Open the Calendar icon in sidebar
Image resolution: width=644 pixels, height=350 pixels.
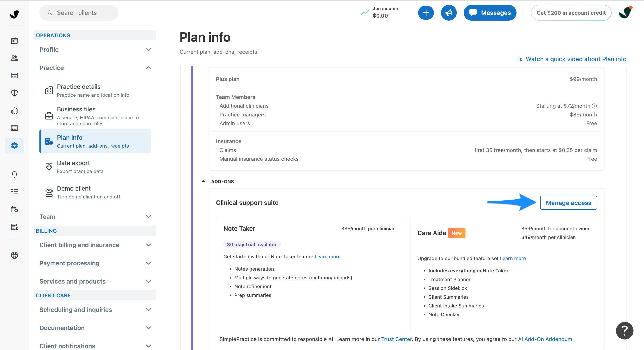click(x=14, y=40)
